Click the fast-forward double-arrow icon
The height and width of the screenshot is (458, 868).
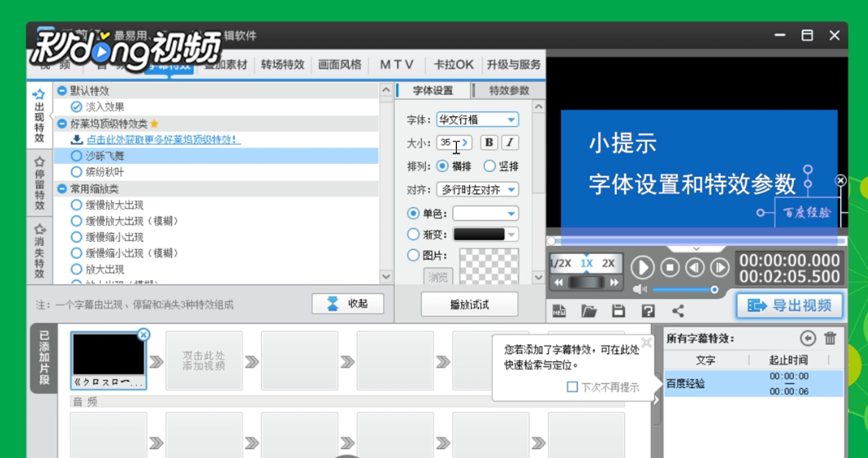coord(613,283)
